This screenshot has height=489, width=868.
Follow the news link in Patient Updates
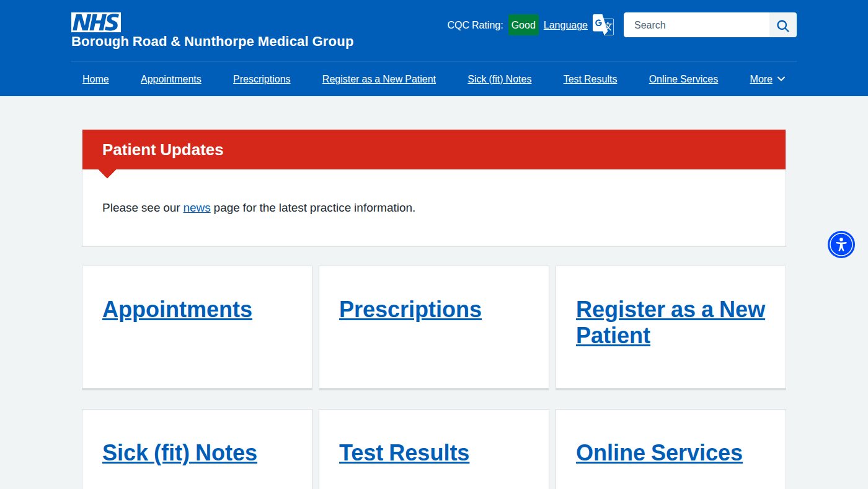tap(197, 208)
